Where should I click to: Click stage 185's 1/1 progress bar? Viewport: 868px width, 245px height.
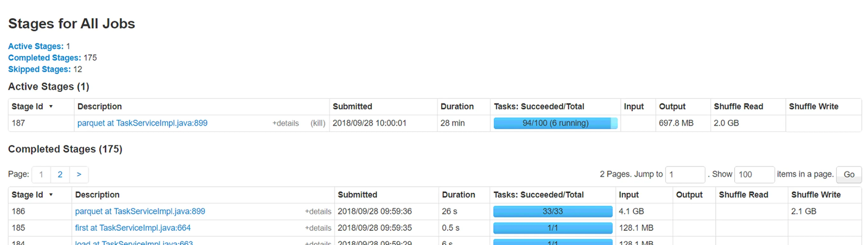click(x=553, y=228)
